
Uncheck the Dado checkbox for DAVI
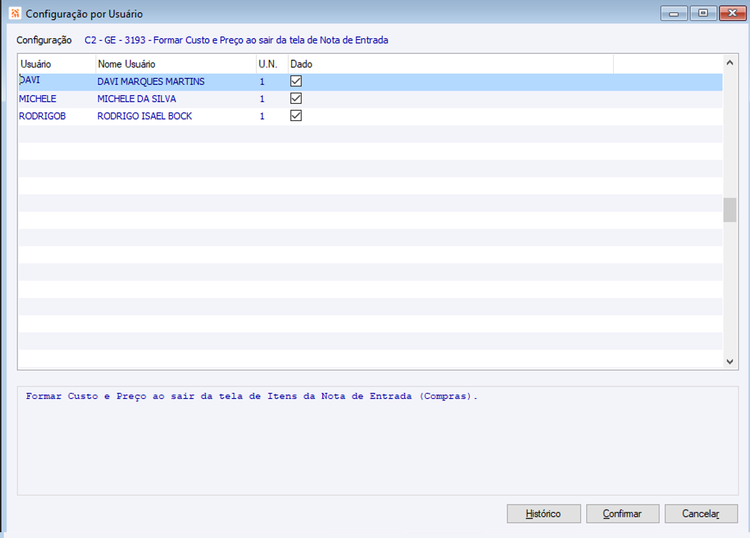(296, 81)
